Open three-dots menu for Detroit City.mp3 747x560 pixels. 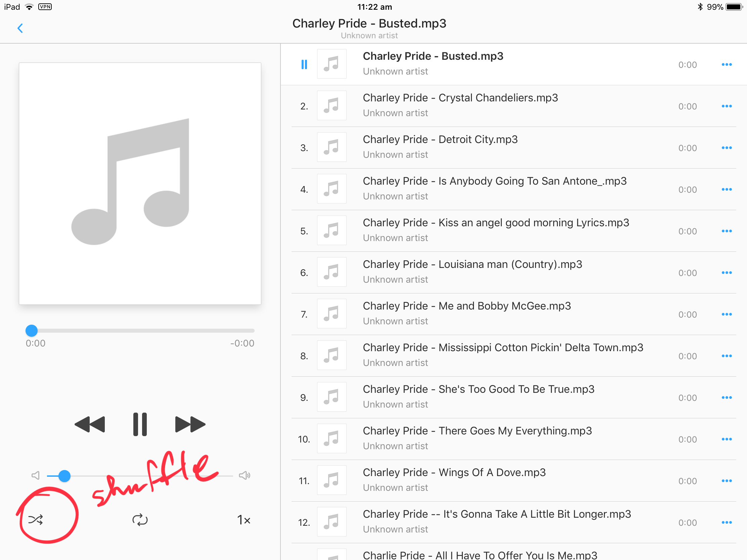[x=727, y=148]
